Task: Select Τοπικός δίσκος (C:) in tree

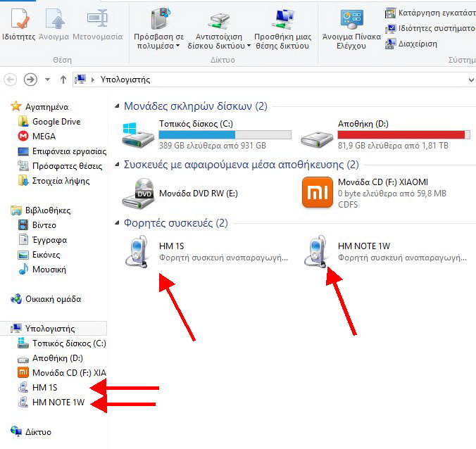Action: (62, 343)
